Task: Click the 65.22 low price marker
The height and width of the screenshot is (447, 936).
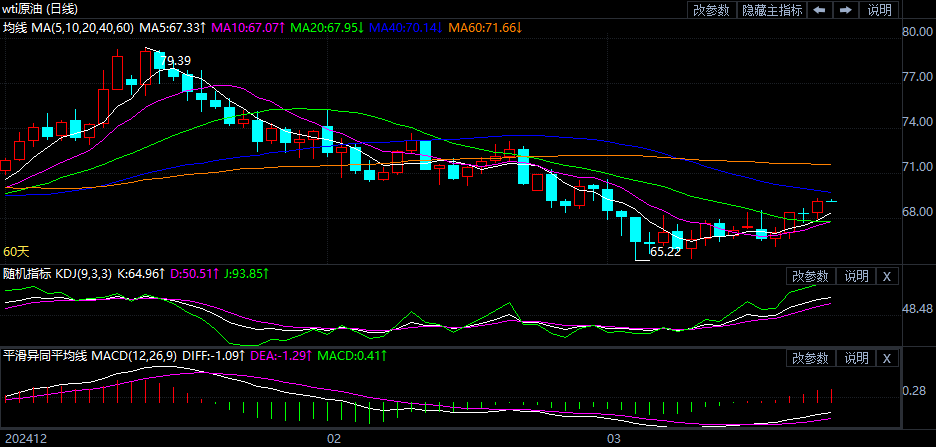Action: tap(665, 252)
